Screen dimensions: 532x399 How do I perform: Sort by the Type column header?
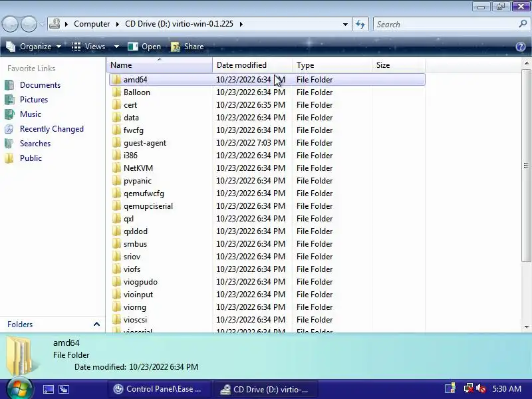point(332,65)
